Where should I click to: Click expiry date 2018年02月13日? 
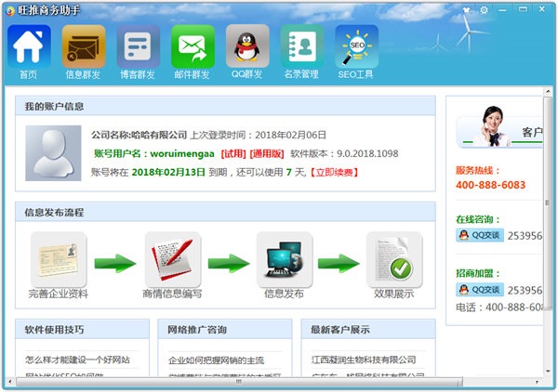(168, 173)
